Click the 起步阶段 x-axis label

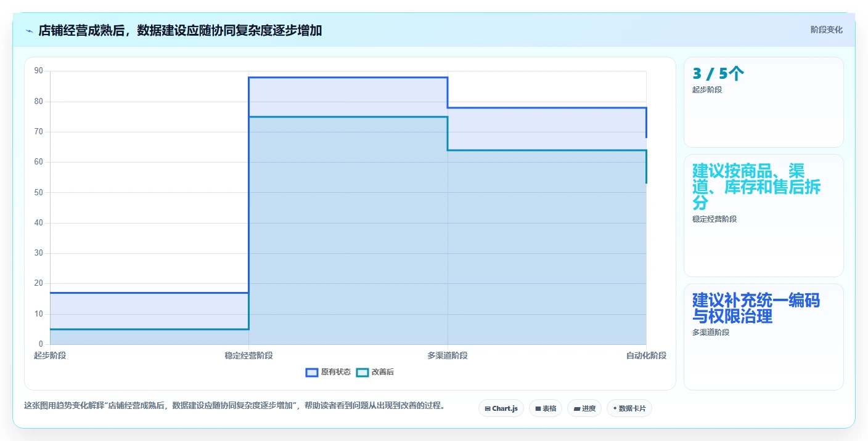pos(50,355)
